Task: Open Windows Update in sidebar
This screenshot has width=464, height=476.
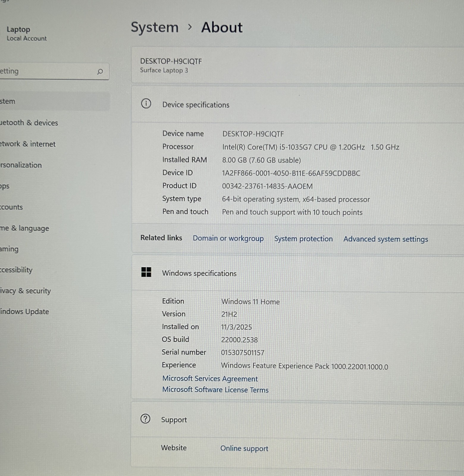Action: (24, 311)
